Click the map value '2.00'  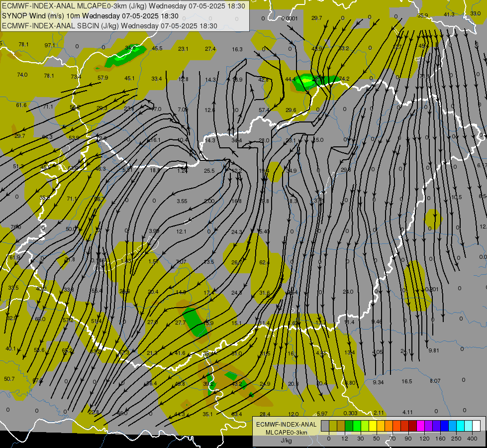[209, 201]
